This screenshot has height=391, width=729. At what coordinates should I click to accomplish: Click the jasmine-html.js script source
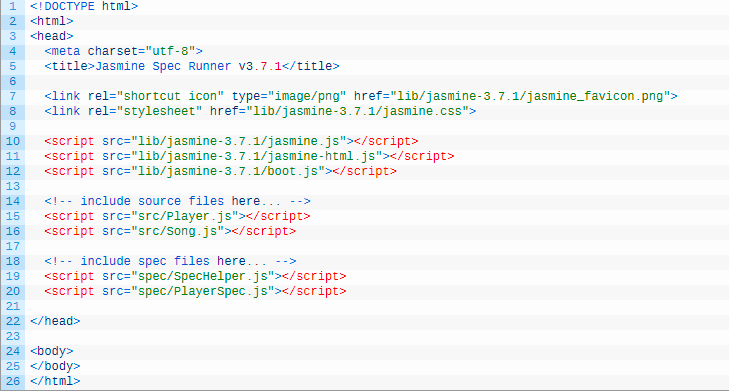[x=257, y=156]
